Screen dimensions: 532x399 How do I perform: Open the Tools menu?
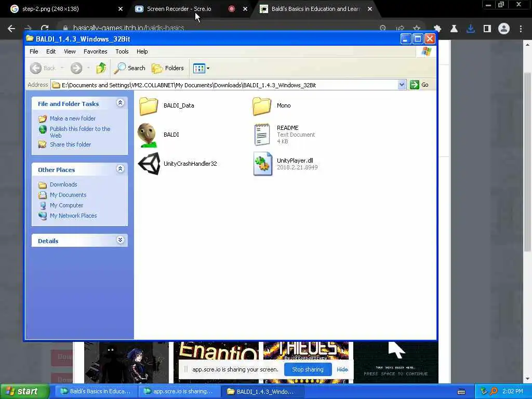122,51
